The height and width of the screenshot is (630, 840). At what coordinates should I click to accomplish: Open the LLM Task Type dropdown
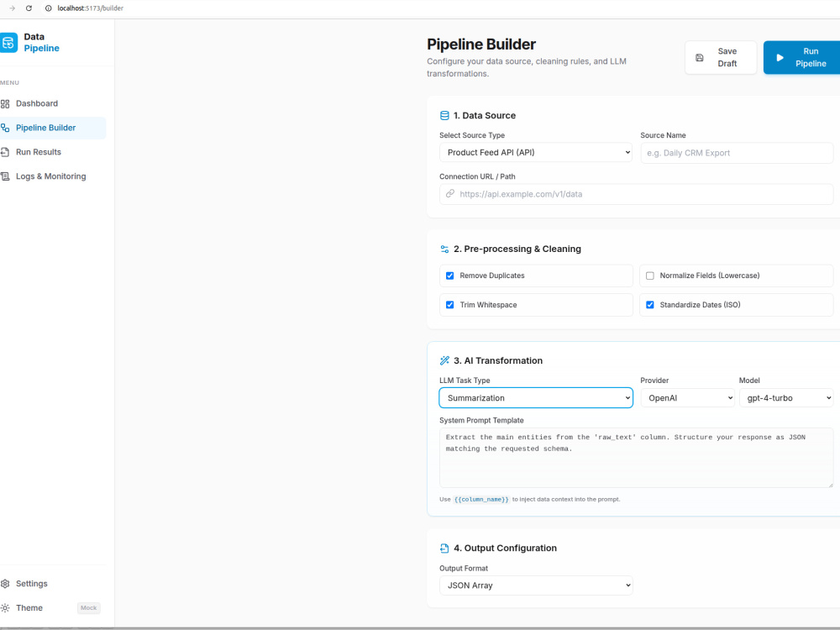(x=536, y=398)
